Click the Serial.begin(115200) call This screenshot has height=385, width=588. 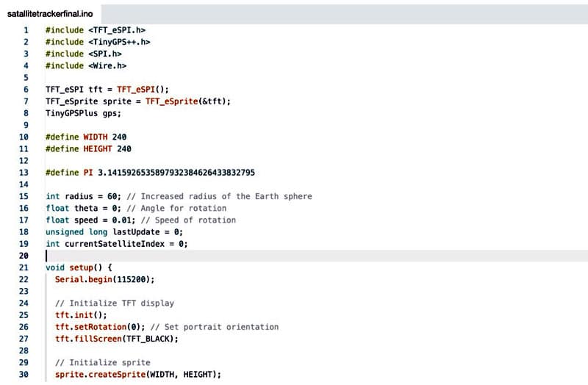pos(104,279)
